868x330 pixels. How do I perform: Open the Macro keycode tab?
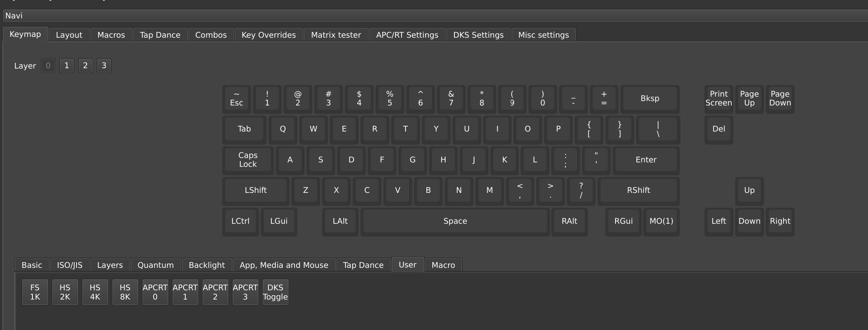pos(443,265)
